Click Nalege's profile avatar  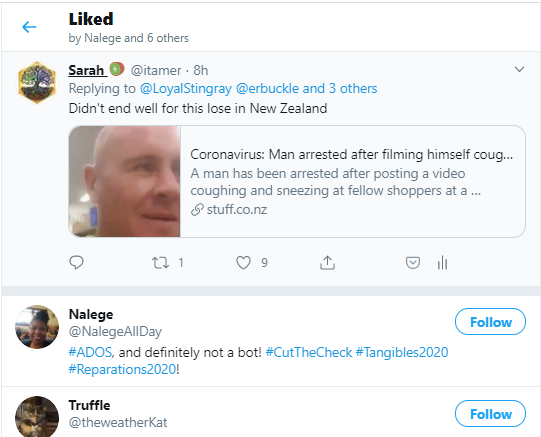point(37,327)
